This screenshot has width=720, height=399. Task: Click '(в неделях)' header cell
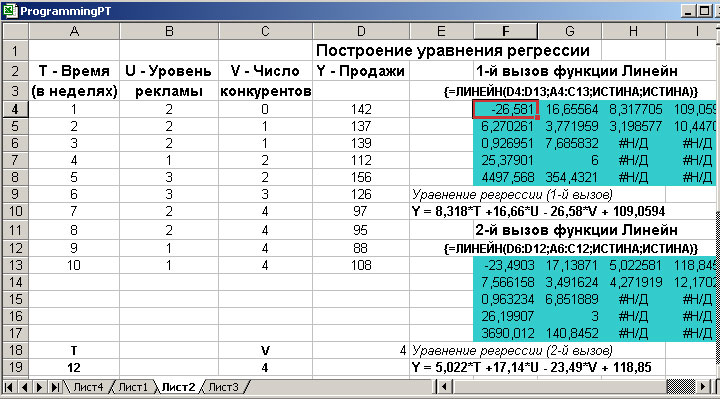click(x=74, y=91)
